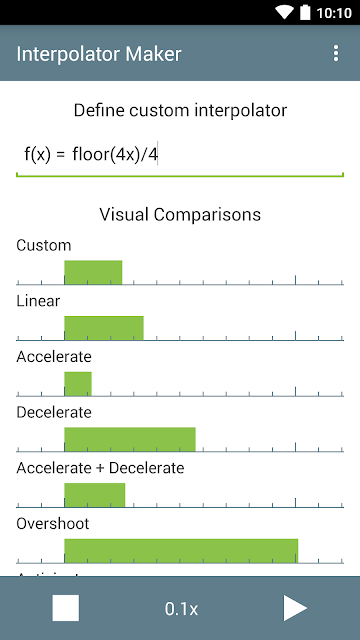The width and height of the screenshot is (360, 640).
Task: Select the Overshoot row label
Action: [x=53, y=524]
